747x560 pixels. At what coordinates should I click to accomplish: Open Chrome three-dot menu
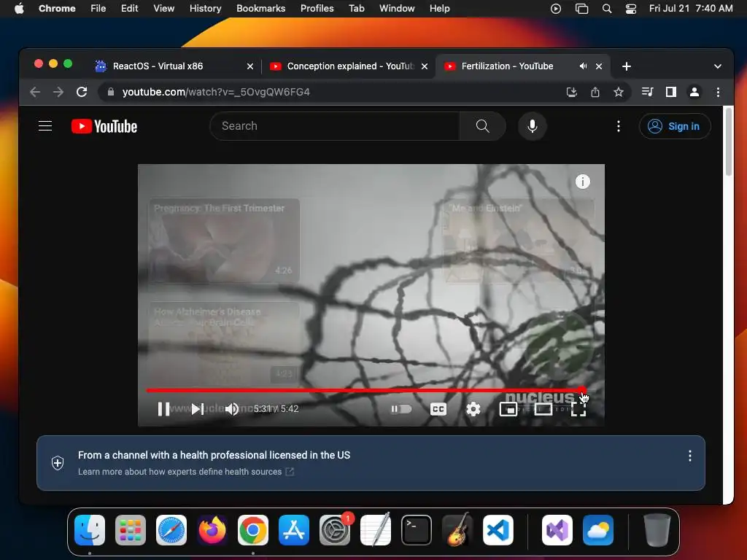[x=718, y=92]
